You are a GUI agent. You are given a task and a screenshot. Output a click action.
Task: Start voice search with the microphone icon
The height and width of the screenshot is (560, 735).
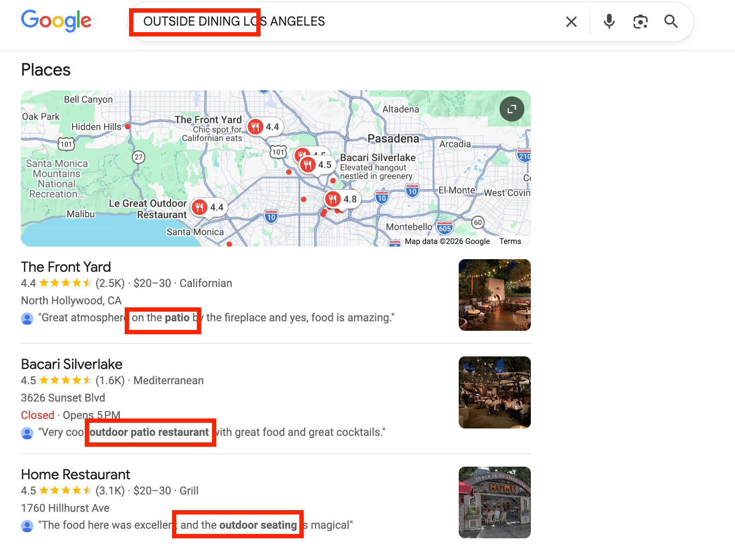(609, 21)
